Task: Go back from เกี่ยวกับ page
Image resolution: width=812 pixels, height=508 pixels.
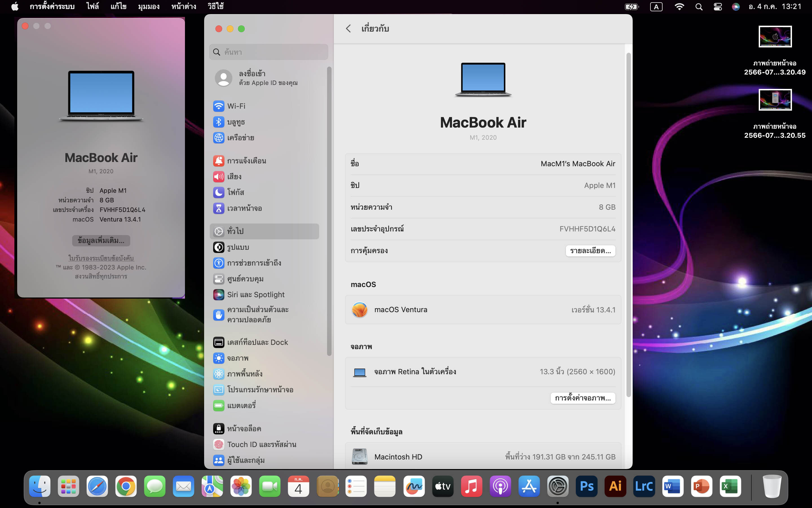Action: click(x=348, y=29)
